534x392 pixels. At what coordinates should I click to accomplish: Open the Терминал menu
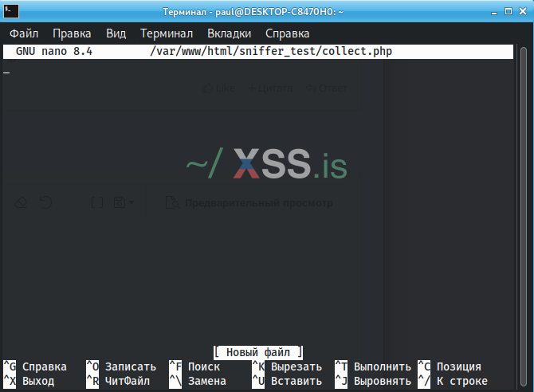[167, 33]
